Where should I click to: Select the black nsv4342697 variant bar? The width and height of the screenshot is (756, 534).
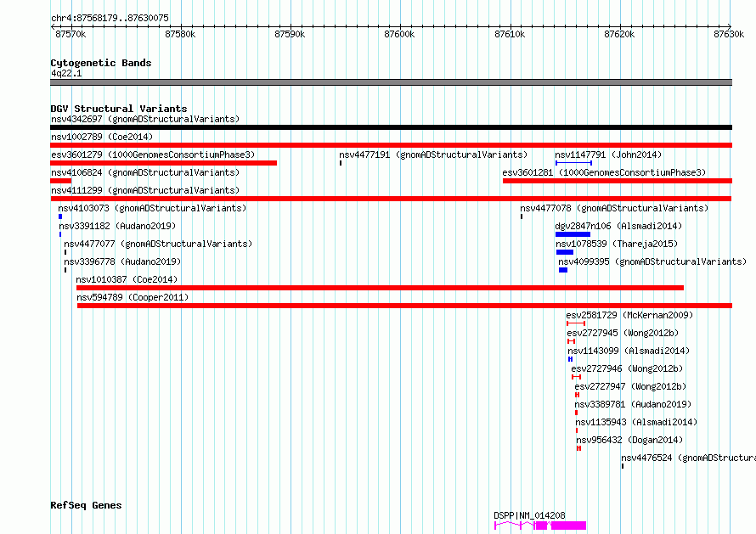(391, 127)
